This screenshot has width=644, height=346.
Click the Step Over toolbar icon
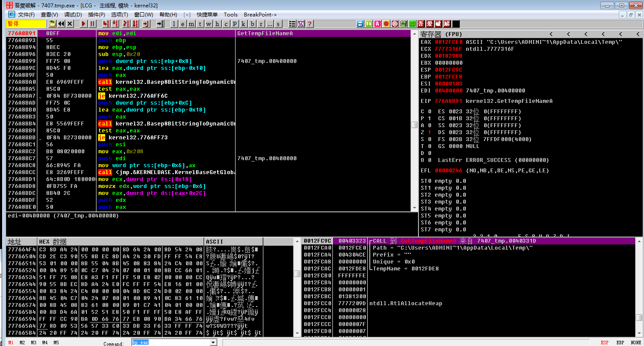click(x=115, y=24)
